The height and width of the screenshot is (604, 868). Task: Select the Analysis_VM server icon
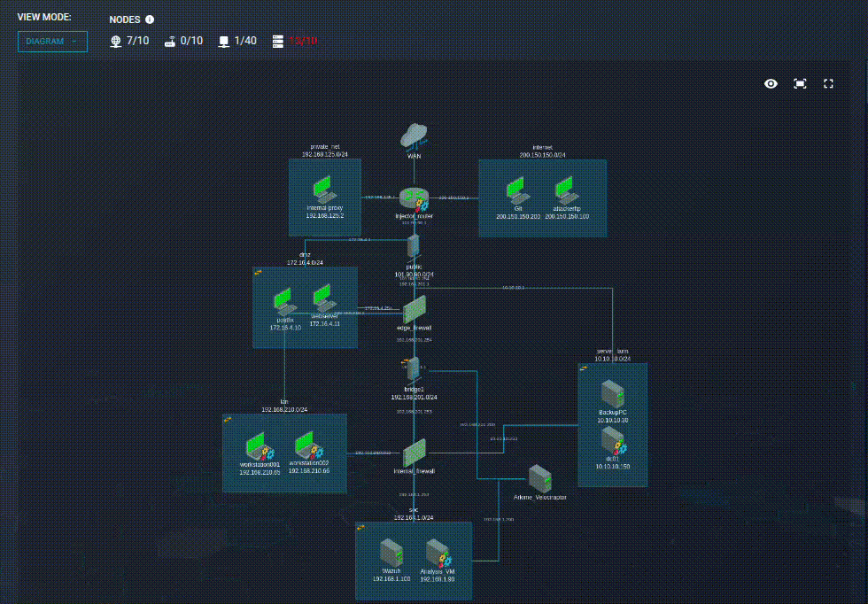[438, 553]
